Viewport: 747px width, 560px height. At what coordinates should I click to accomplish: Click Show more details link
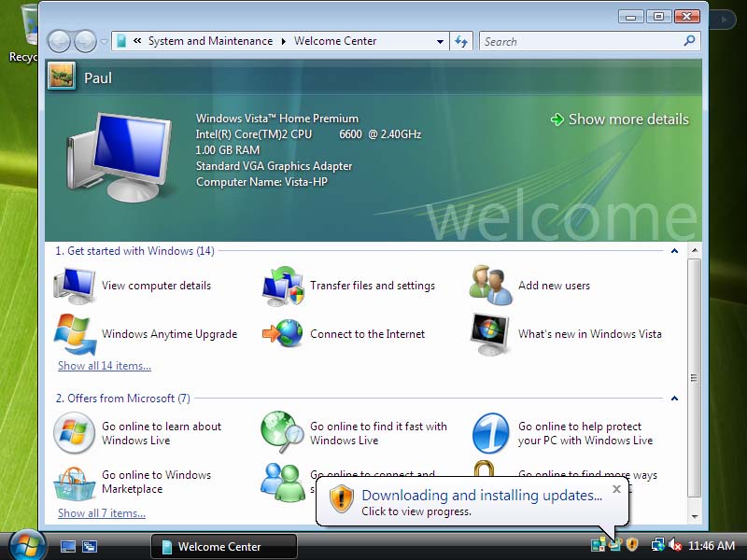[619, 119]
